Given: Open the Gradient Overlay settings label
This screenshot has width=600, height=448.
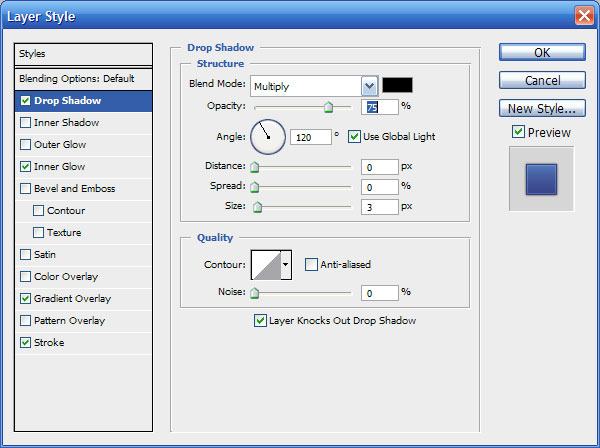Looking at the screenshot, I should 72,299.
